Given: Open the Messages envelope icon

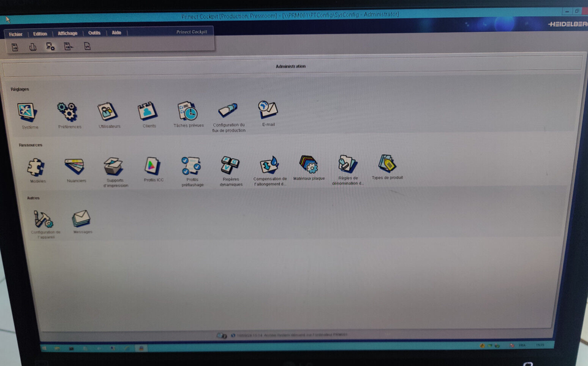Looking at the screenshot, I should coord(81,218).
